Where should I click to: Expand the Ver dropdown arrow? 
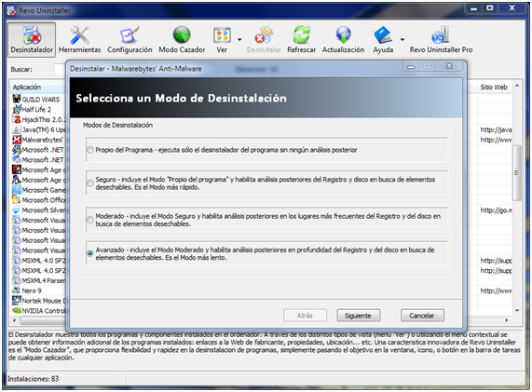point(239,40)
